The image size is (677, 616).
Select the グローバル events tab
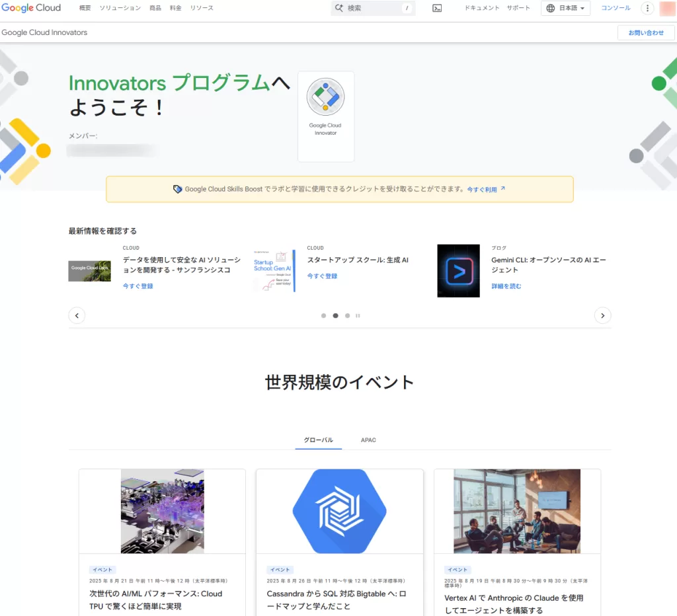coord(318,440)
